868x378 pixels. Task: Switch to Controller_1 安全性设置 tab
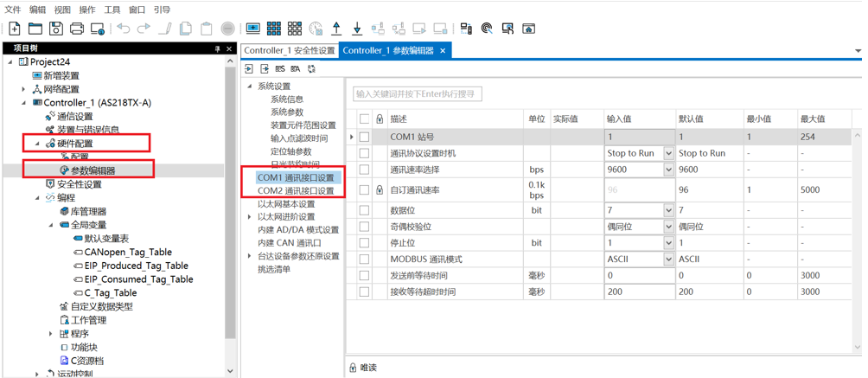click(x=289, y=51)
